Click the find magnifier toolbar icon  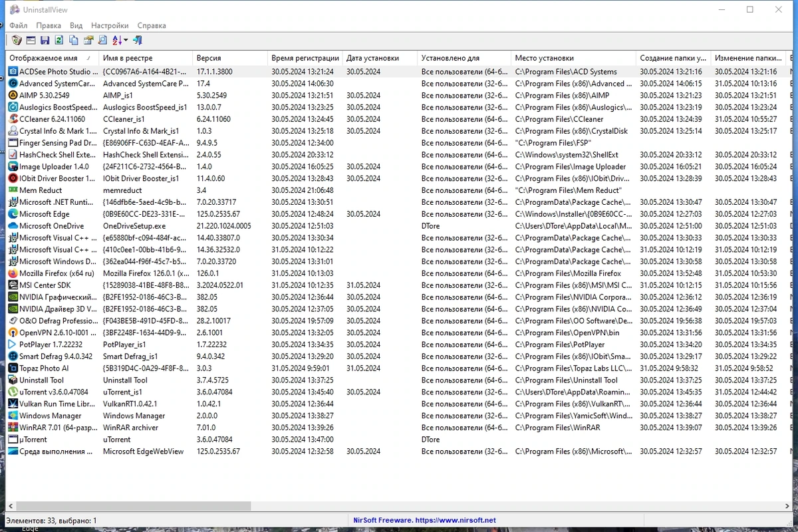click(x=102, y=41)
